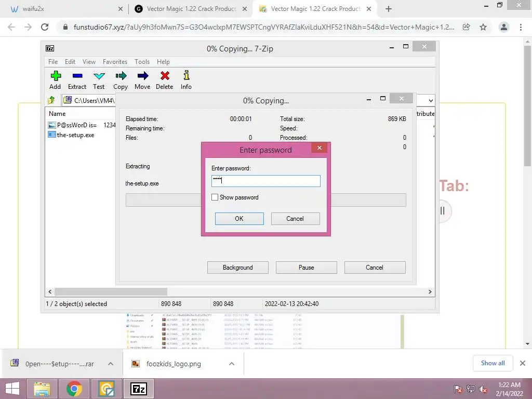The image size is (532, 399).
Task: Expand the 7-Zip address path dropdown
Action: click(x=431, y=100)
